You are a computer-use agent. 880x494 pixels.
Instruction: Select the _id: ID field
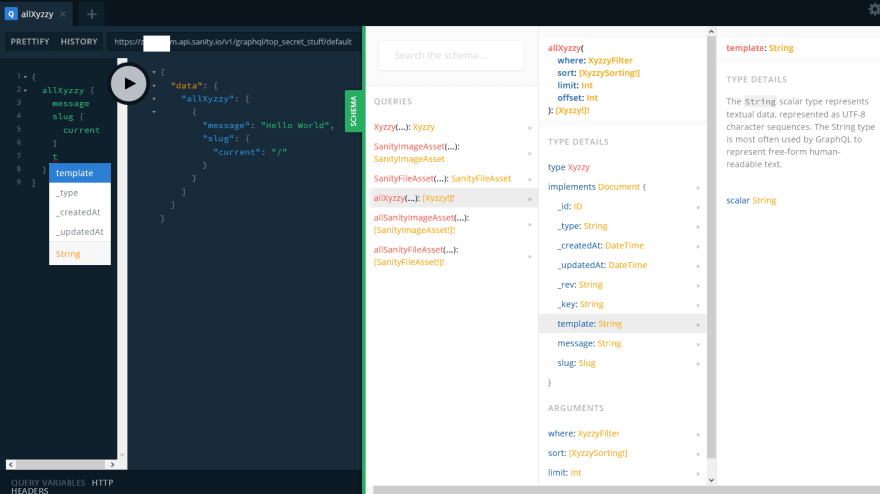point(622,207)
